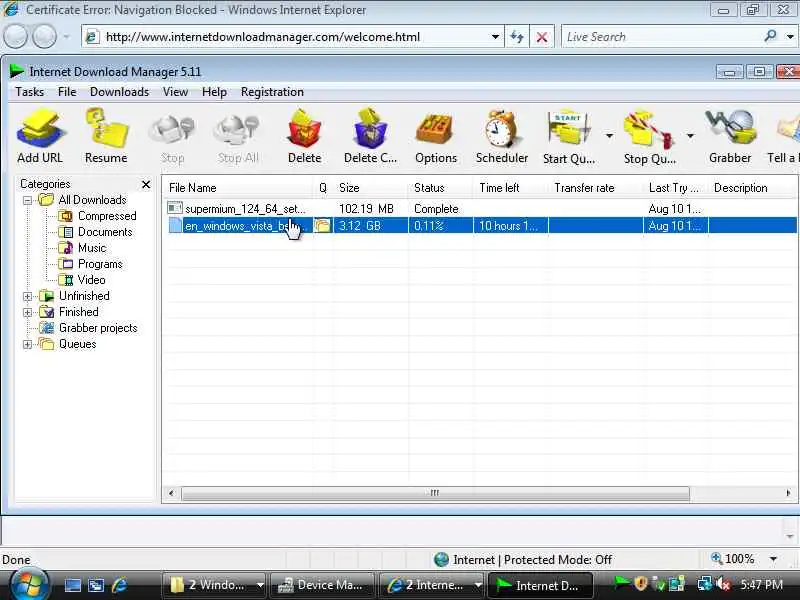Open the IE address bar dropdown
The image size is (800, 600).
pyautogui.click(x=495, y=37)
